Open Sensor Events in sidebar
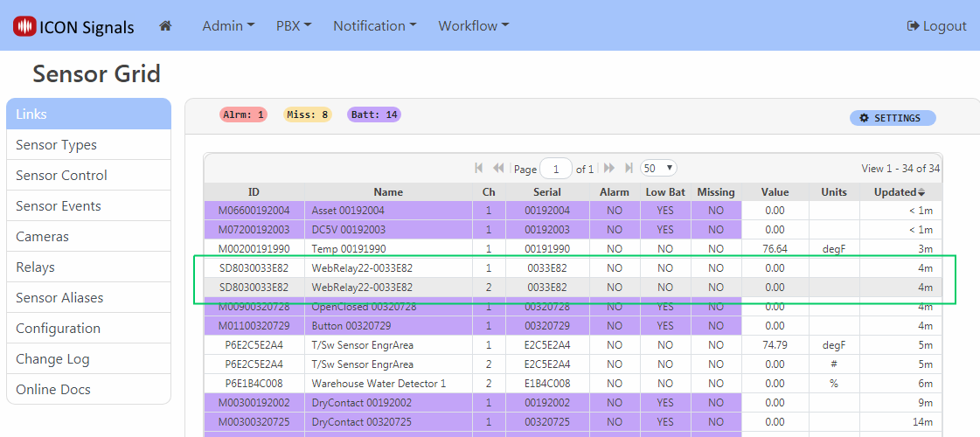This screenshot has width=980, height=437. 59,206
